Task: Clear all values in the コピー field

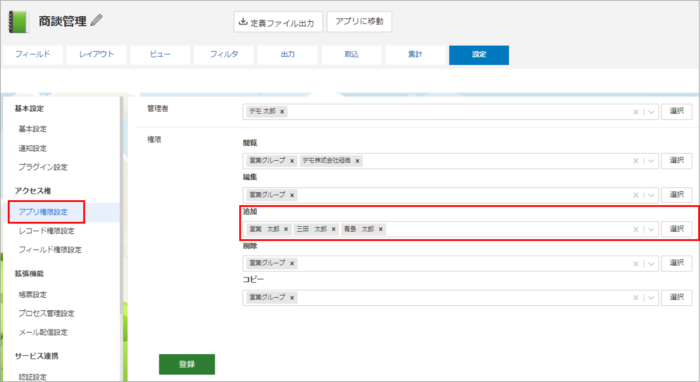Action: click(635, 298)
